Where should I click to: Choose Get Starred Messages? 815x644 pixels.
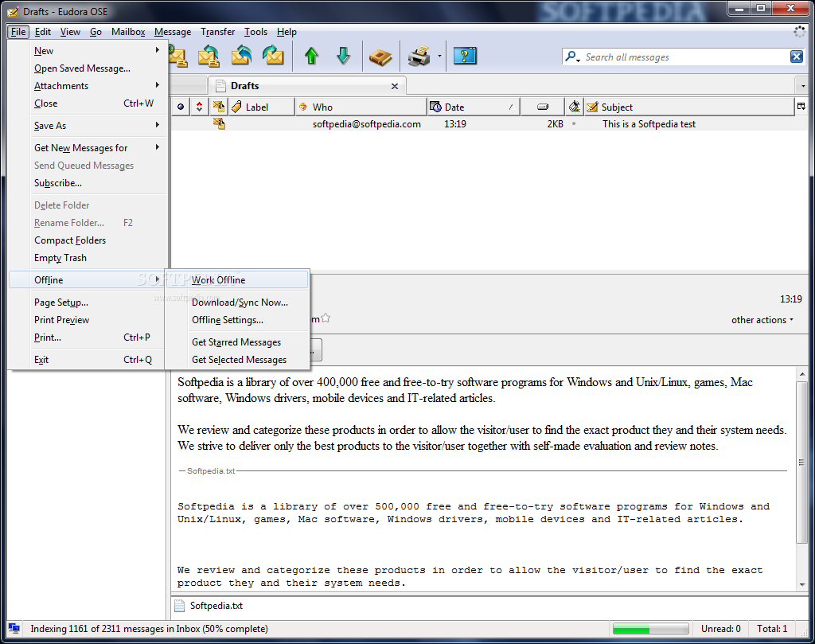tap(237, 342)
